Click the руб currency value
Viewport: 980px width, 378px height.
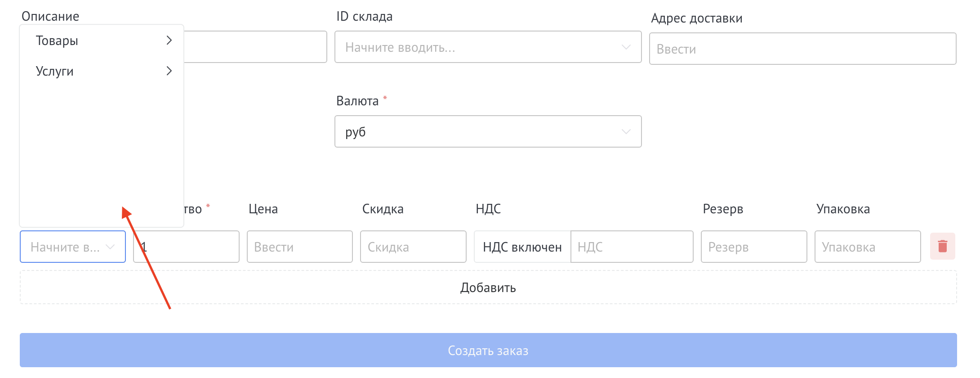(355, 131)
